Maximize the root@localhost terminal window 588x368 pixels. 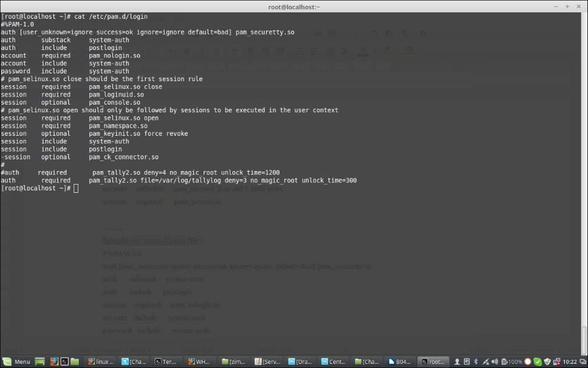(x=567, y=6)
